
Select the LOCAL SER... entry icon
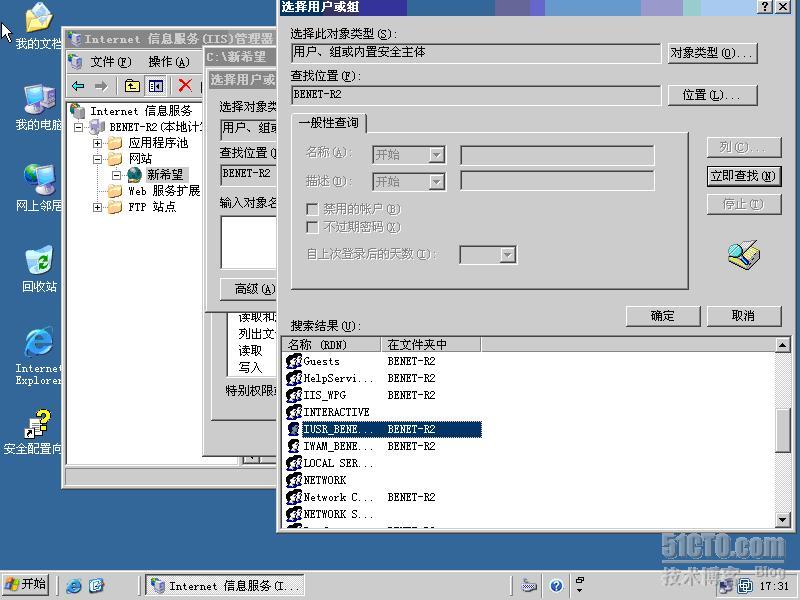(x=294, y=463)
